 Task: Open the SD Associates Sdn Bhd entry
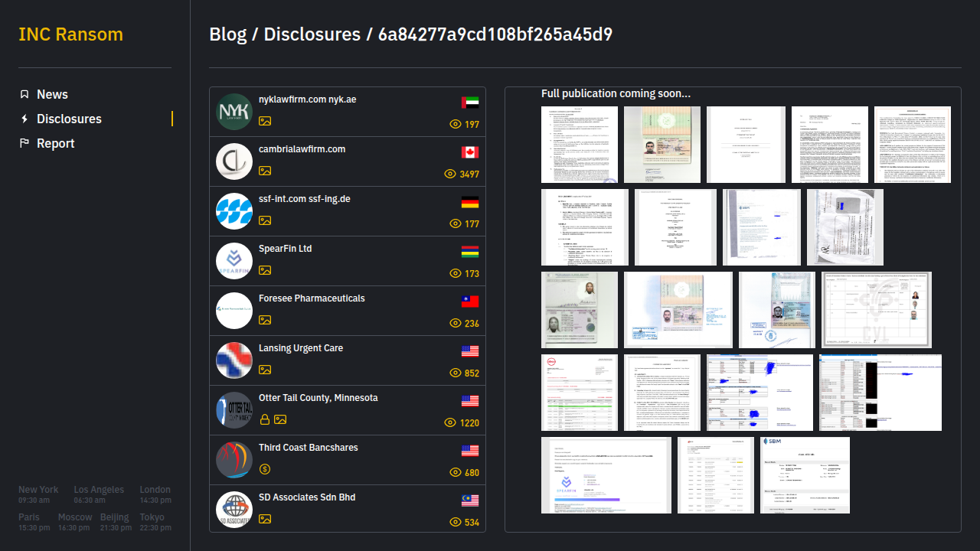(348, 509)
